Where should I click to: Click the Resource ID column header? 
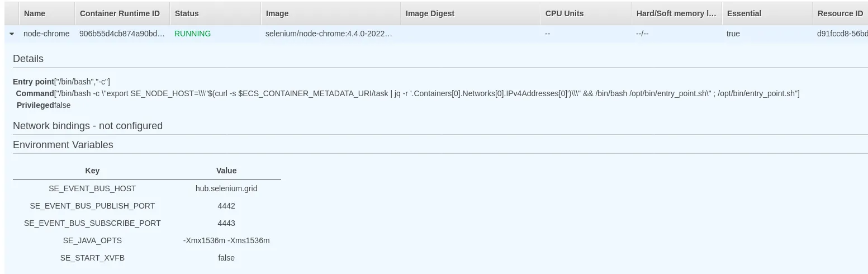point(840,13)
